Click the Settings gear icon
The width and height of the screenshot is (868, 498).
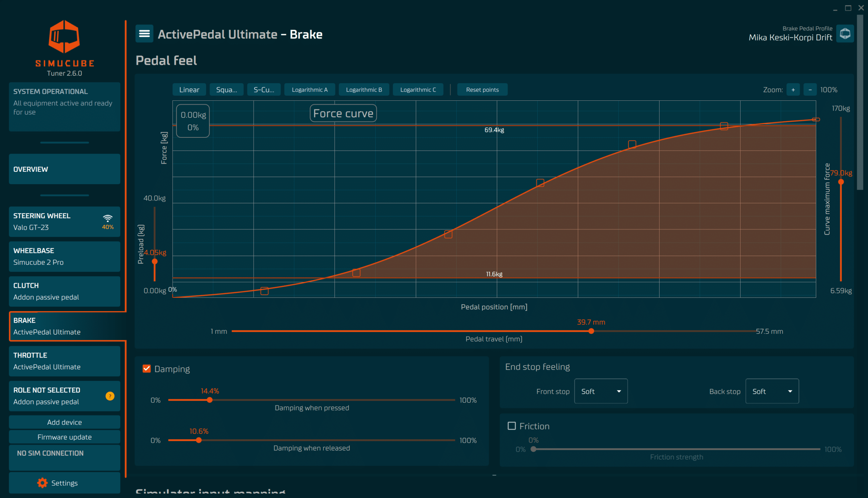(x=42, y=483)
